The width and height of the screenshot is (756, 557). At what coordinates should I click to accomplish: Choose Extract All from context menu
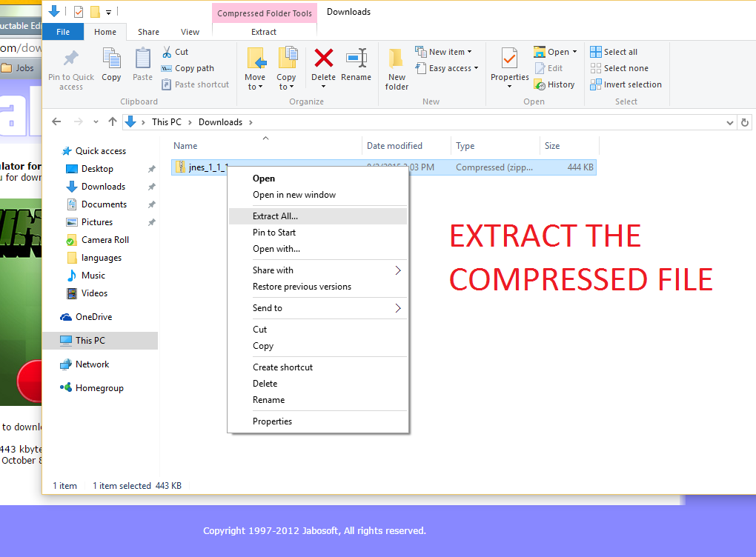click(275, 216)
